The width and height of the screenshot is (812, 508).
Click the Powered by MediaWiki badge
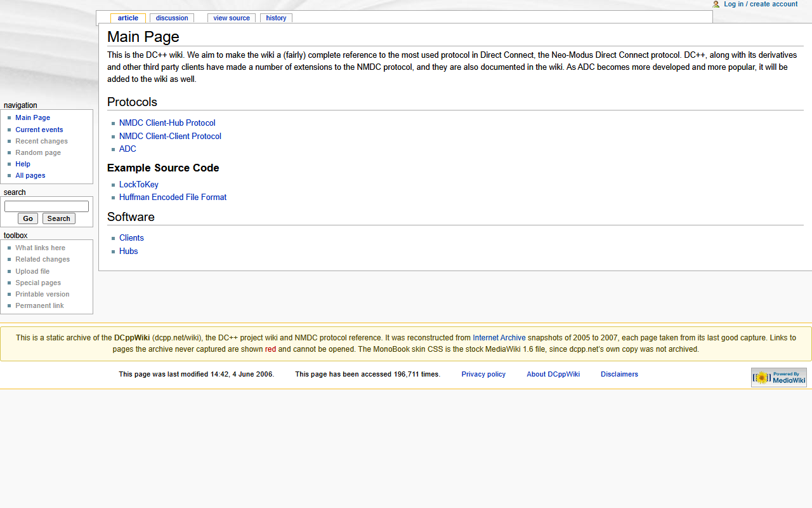[779, 378]
